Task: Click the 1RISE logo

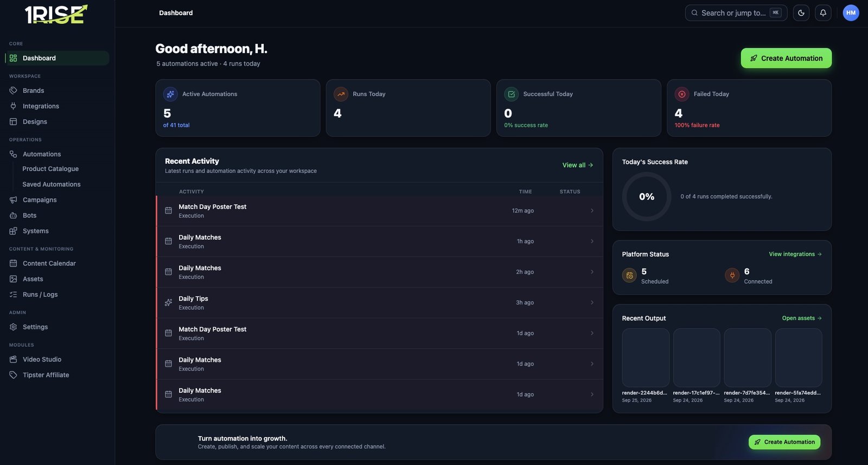Action: pyautogui.click(x=56, y=14)
